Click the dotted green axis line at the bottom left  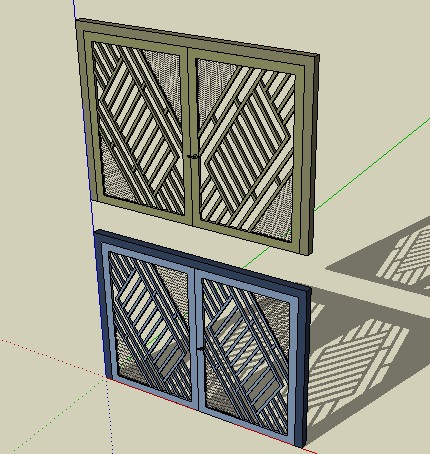(57, 417)
